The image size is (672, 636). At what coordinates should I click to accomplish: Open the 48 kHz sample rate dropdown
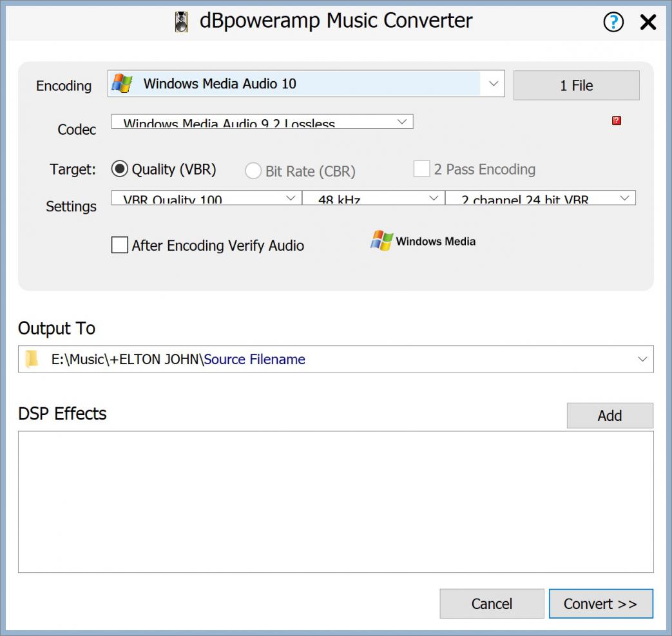point(434,198)
